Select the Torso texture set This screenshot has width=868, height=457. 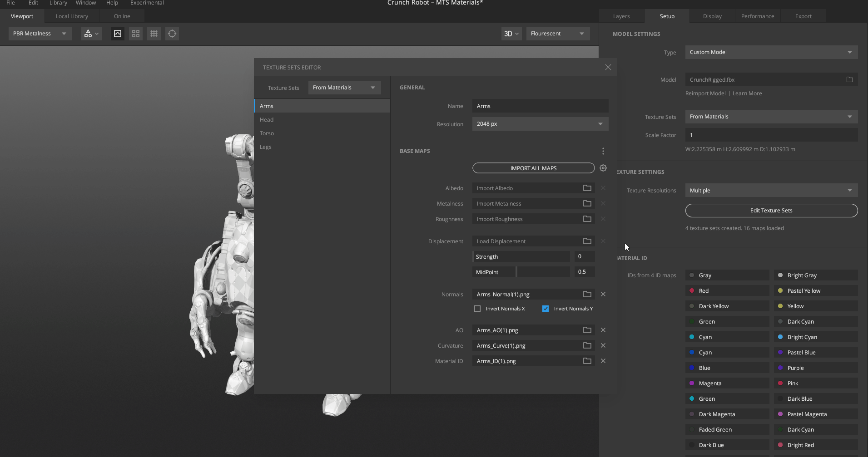click(x=267, y=133)
